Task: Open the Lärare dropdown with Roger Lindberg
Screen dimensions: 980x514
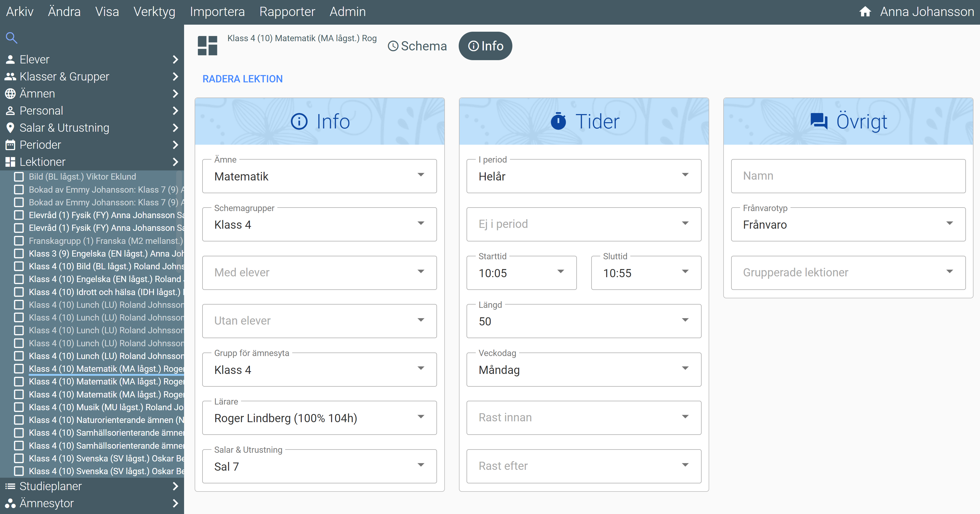Action: click(319, 418)
